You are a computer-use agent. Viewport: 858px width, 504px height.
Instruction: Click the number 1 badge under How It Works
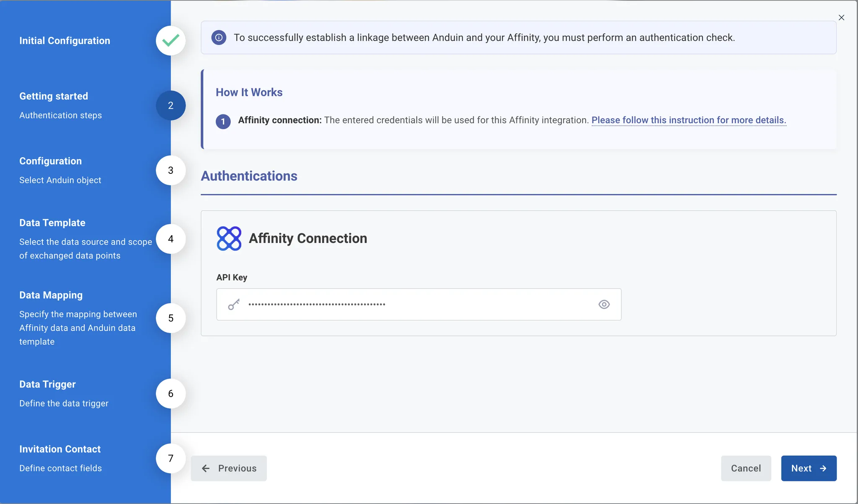pyautogui.click(x=223, y=121)
